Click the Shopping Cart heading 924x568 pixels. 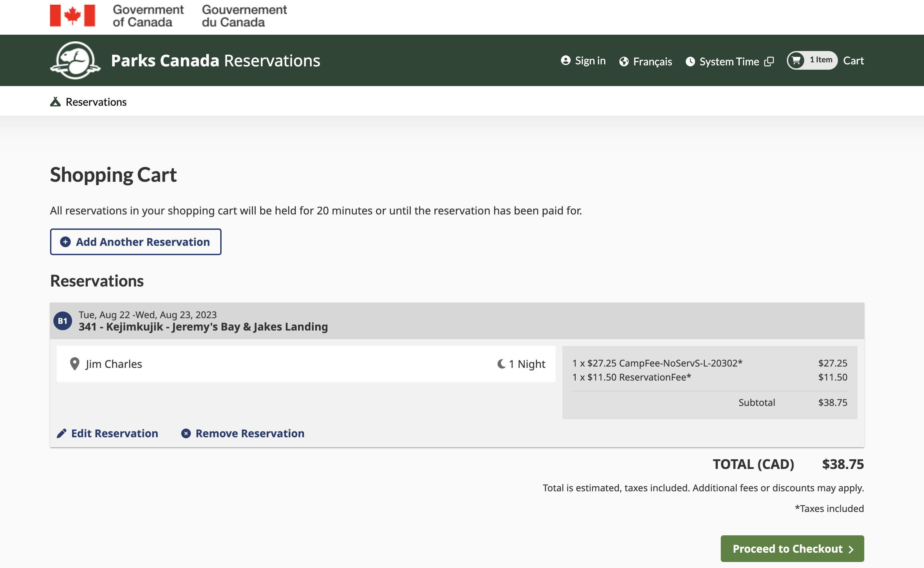[113, 175]
